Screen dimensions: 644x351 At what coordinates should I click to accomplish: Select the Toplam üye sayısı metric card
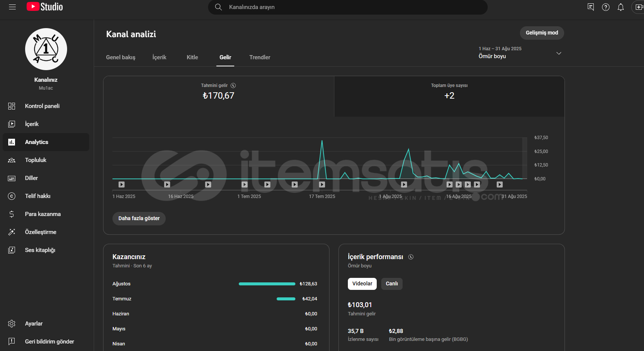pos(449,96)
